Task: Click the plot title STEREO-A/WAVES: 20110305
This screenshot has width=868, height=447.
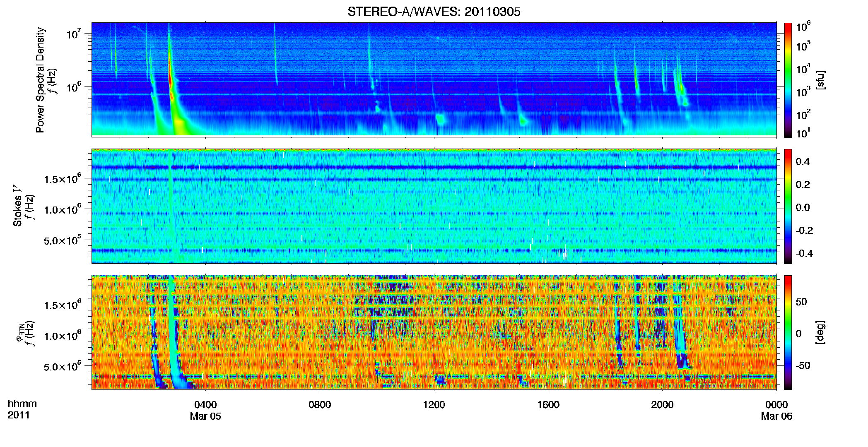Action: pos(434,12)
